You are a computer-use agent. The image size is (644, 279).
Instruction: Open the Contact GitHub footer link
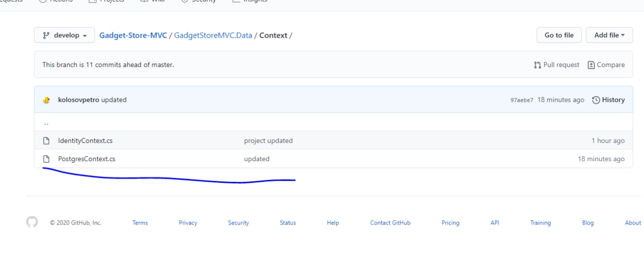(390, 223)
